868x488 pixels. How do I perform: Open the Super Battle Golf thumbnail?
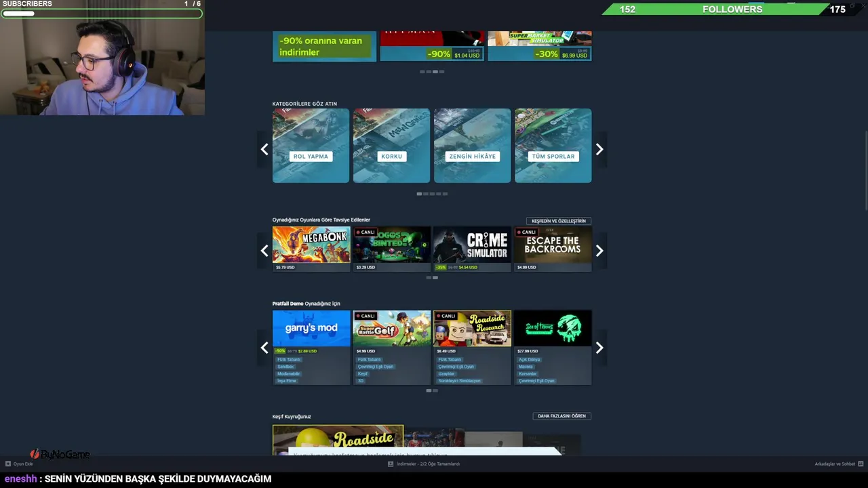click(x=391, y=328)
